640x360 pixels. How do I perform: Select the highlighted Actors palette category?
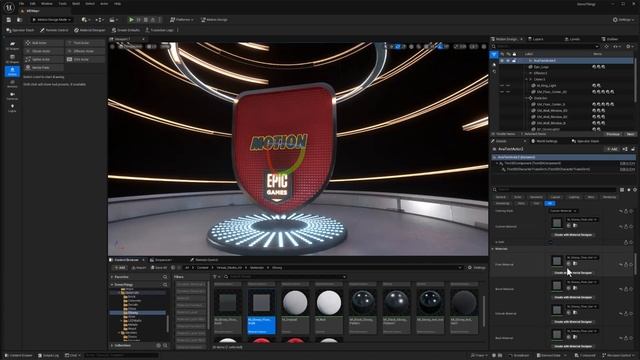(12, 71)
